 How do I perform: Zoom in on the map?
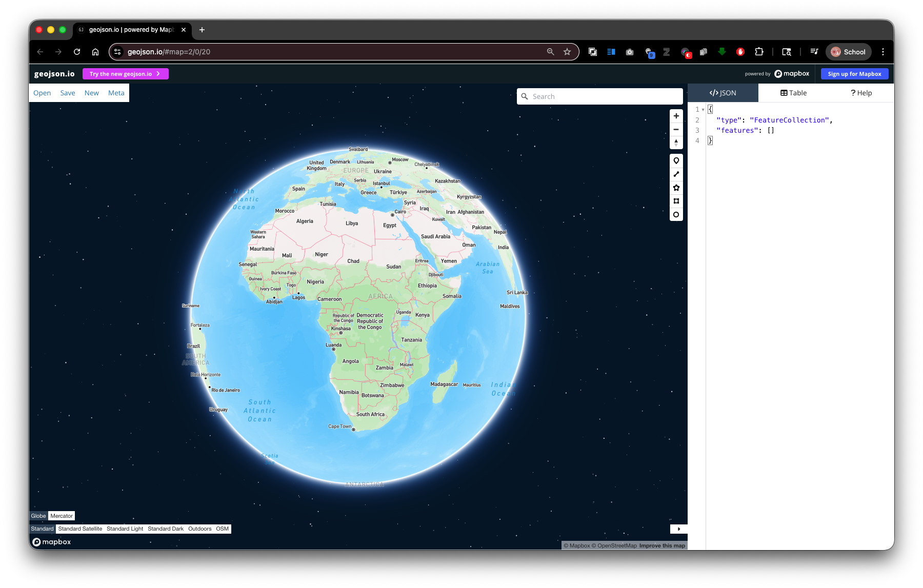click(676, 116)
